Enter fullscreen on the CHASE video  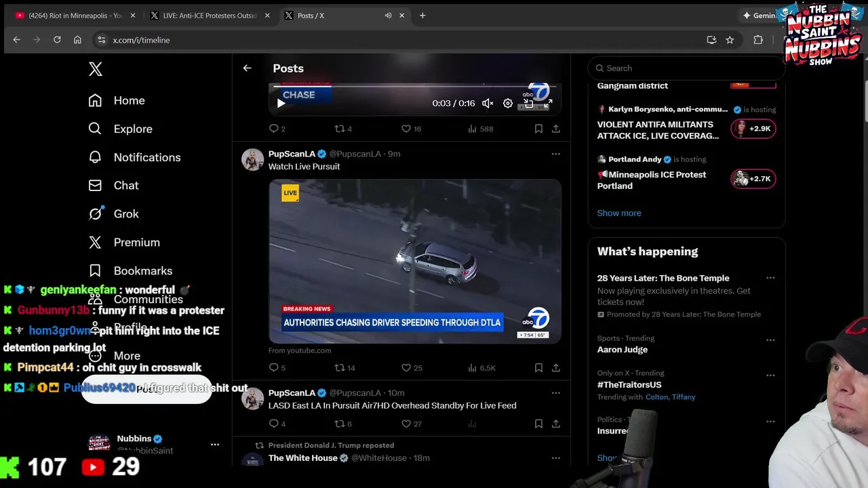(x=548, y=103)
